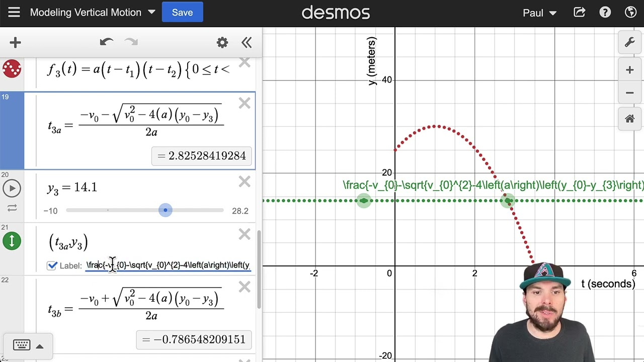The height and width of the screenshot is (362, 644).
Task: Click the share graph icon
Action: (580, 13)
